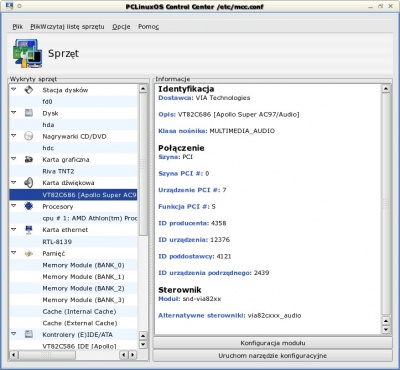Open the window menu icon in title bar

(10, 6)
